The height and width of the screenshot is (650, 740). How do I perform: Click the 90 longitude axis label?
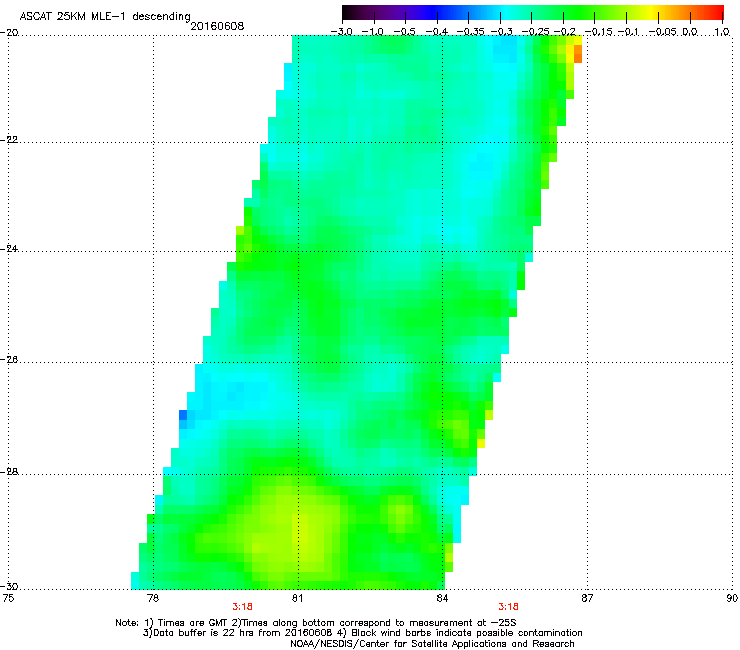732,599
